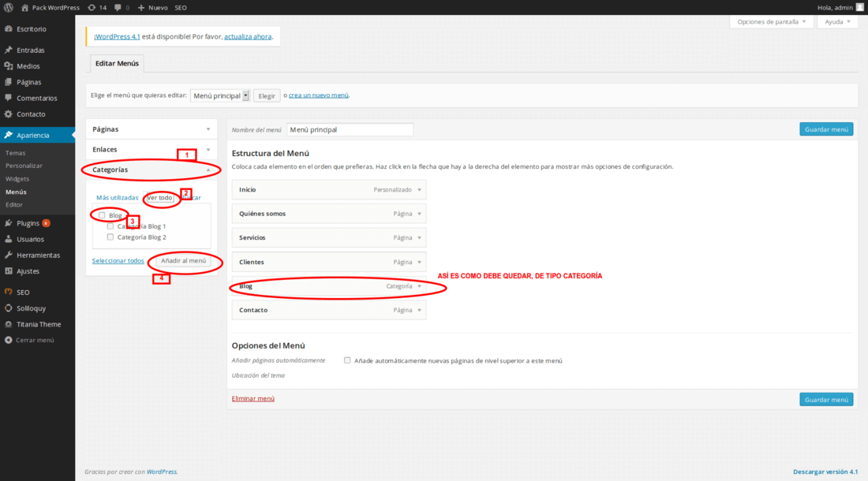This screenshot has height=481, width=868.
Task: Open Widgets submenu item
Action: click(x=17, y=178)
